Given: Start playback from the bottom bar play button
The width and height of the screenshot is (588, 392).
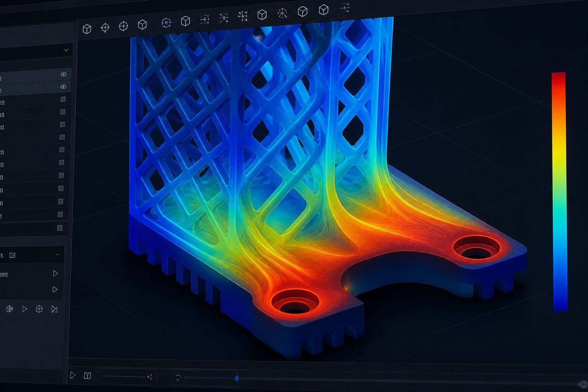Looking at the screenshot, I should (x=73, y=376).
